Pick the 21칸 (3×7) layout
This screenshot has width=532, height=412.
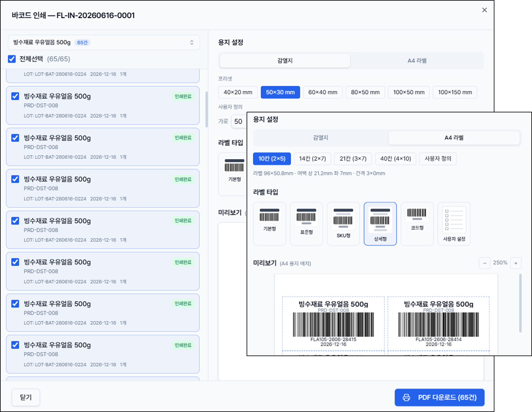pyautogui.click(x=353, y=159)
